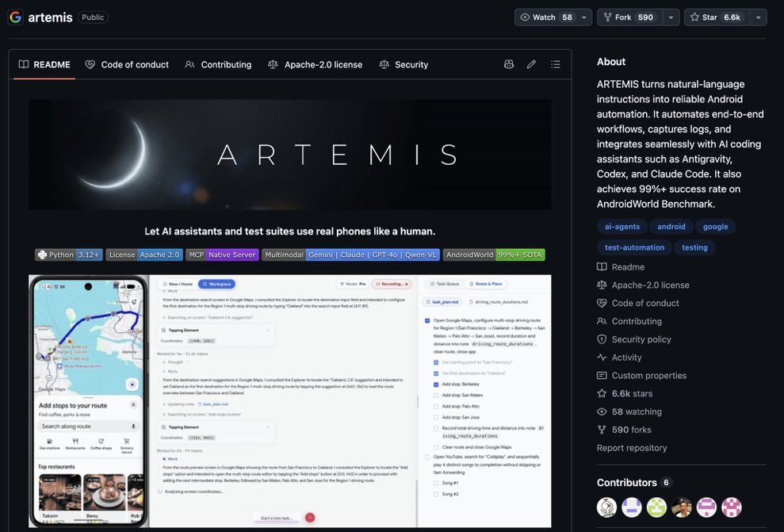Click the contributor avatar with a photo
This screenshot has width=784, height=532.
coord(682,507)
